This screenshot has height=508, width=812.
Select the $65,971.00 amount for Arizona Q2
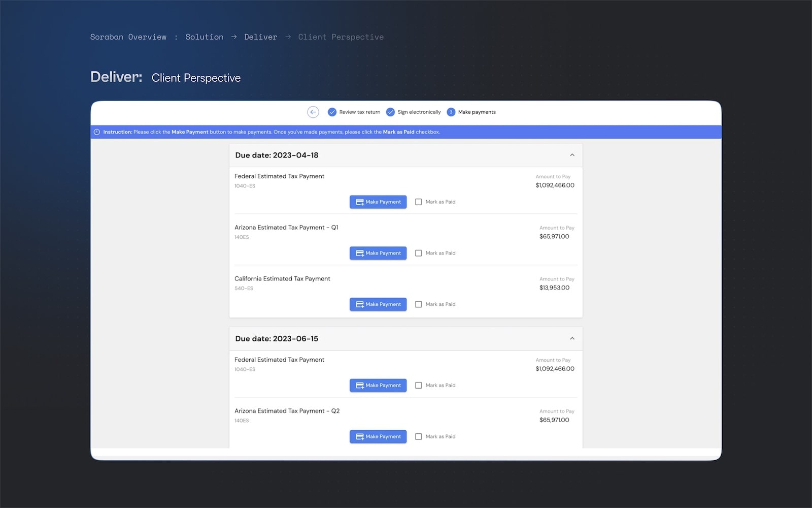click(554, 420)
